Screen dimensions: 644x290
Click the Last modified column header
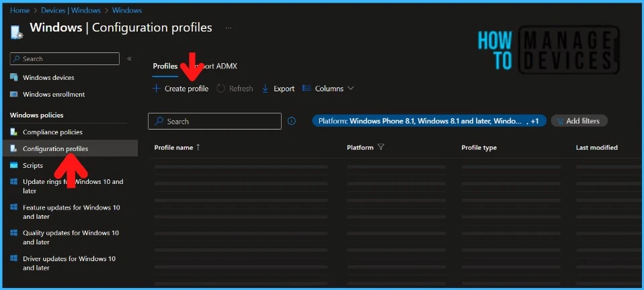pos(597,148)
